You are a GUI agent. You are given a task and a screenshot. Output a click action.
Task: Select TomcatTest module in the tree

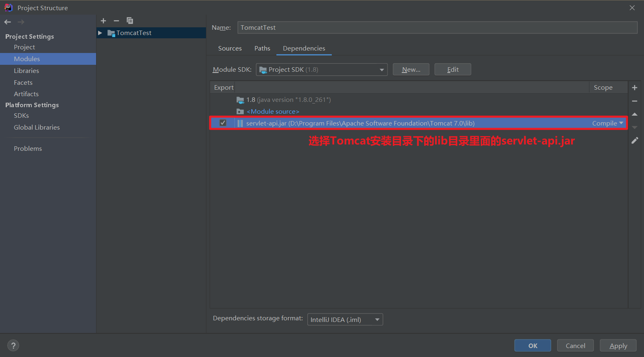(x=151, y=33)
